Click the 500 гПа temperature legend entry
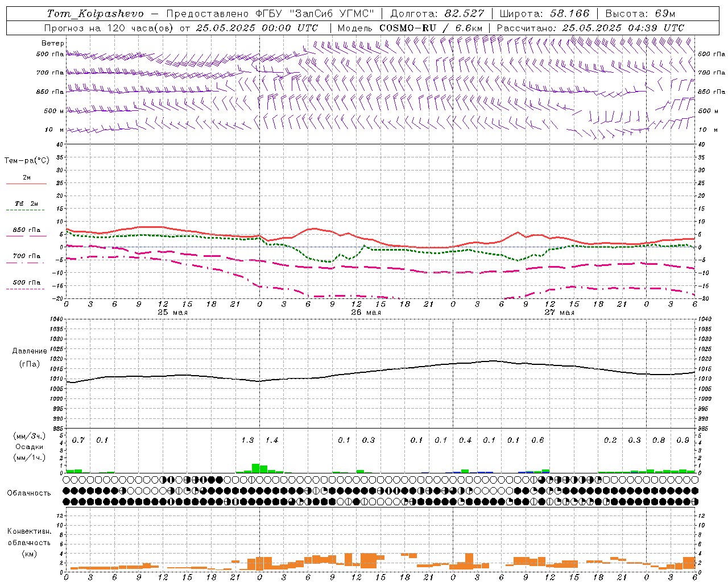Screen dimensions: 728x582 click(27, 282)
